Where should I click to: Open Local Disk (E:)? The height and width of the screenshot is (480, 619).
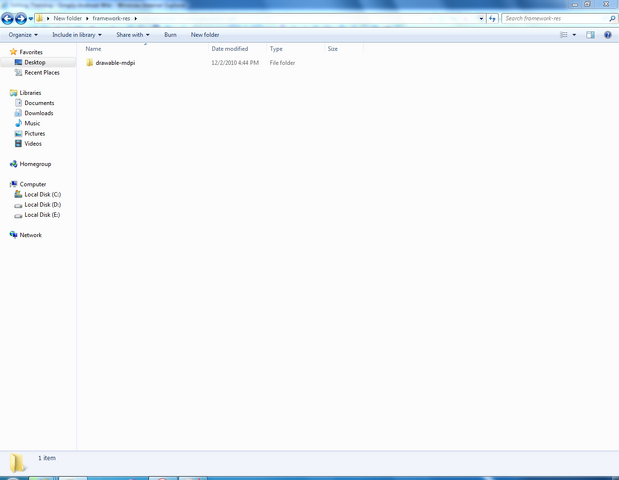tap(42, 215)
